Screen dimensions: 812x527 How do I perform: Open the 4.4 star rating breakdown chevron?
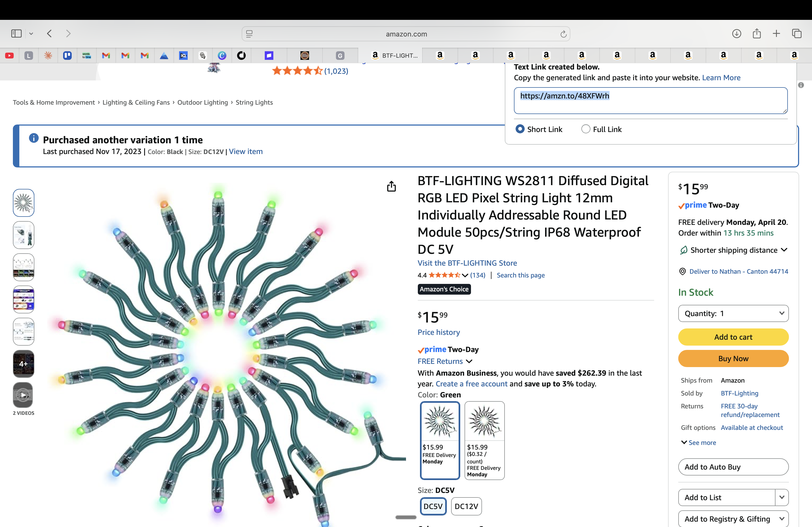click(465, 275)
